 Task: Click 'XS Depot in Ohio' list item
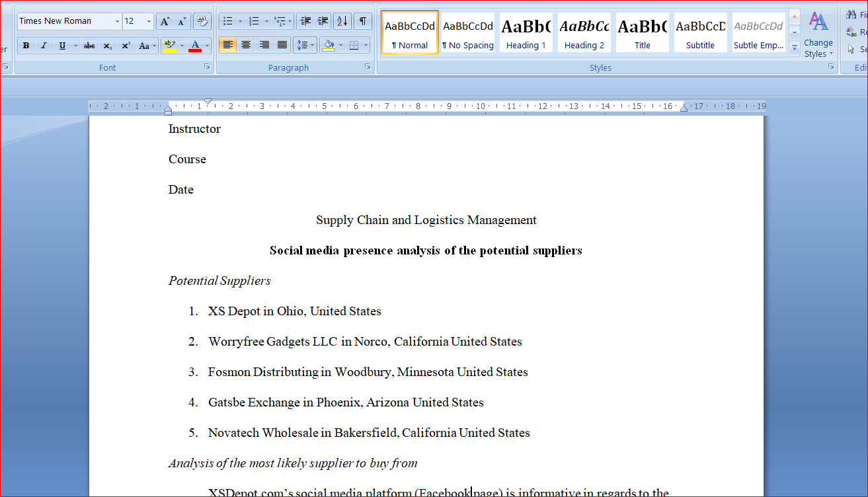coord(295,311)
